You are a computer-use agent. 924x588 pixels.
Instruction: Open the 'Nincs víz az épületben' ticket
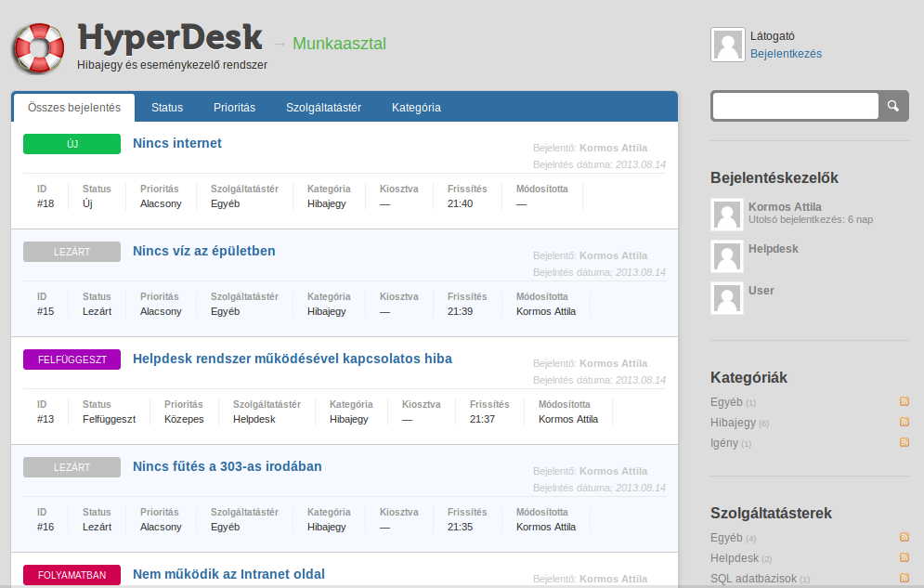[x=204, y=251]
